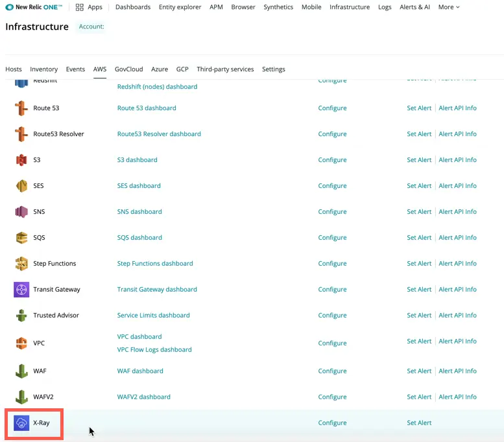Click the Route 53 service icon

click(x=21, y=108)
